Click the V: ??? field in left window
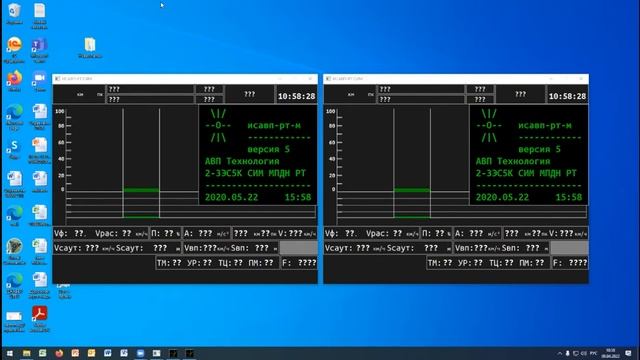Screen dimensions: 640x360 coord(298,233)
